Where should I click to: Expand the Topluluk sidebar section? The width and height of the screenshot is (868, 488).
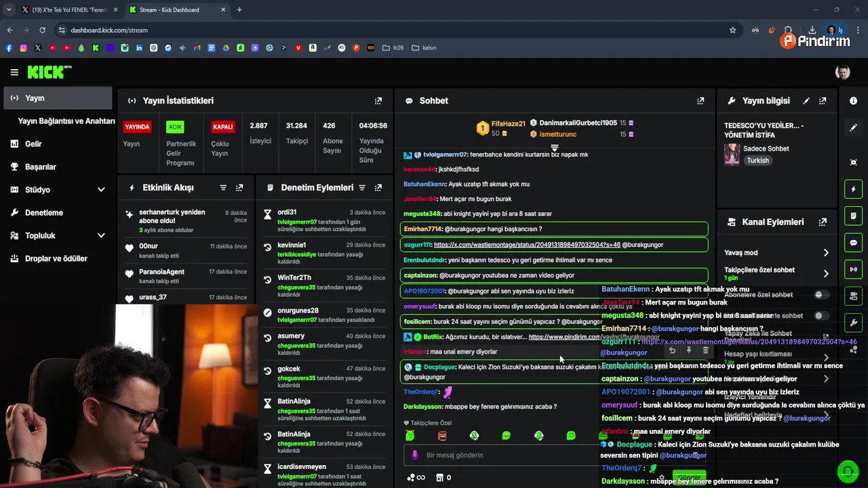(101, 236)
